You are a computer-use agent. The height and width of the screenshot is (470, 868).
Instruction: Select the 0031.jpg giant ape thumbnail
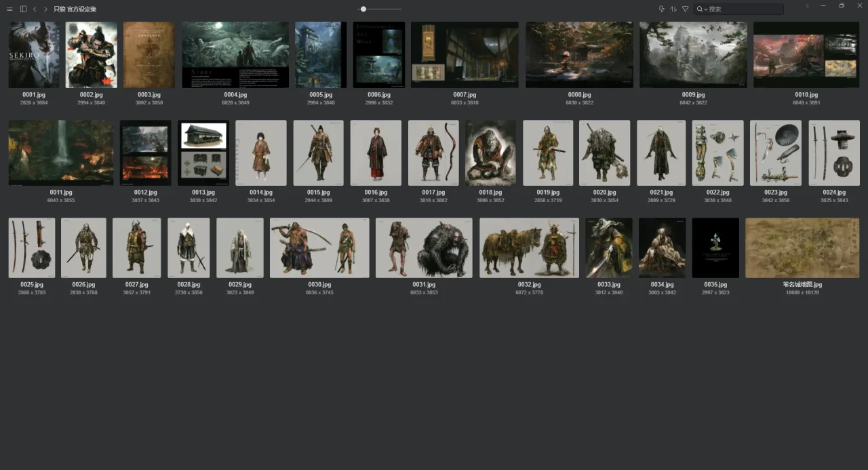click(x=425, y=248)
